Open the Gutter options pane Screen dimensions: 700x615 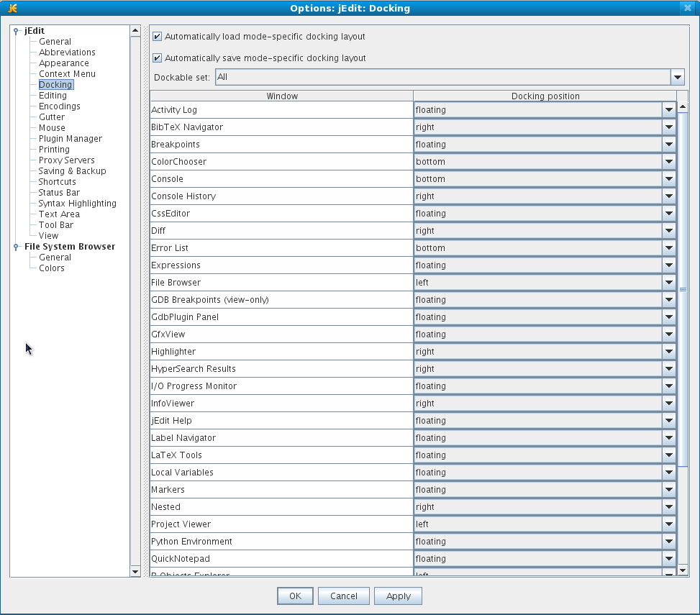pyautogui.click(x=52, y=117)
